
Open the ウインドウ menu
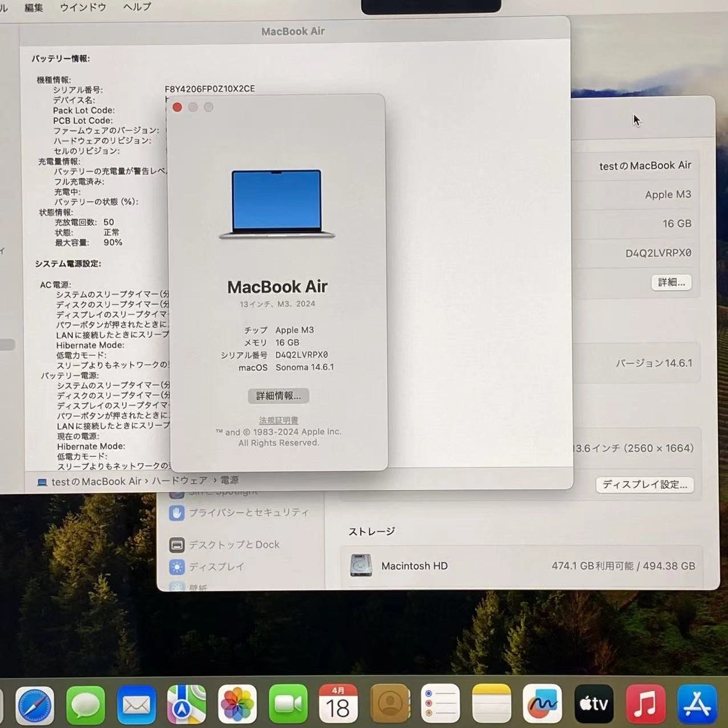click(83, 7)
